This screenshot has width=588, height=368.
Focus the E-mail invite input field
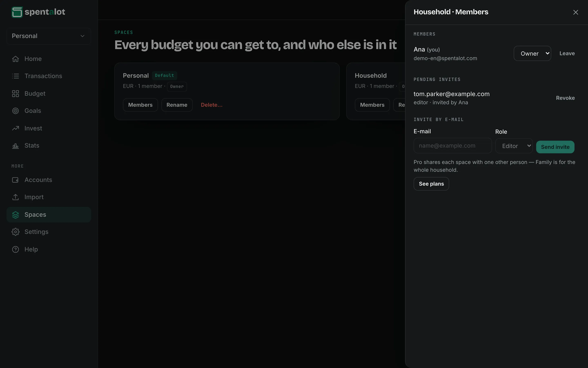[x=453, y=146]
